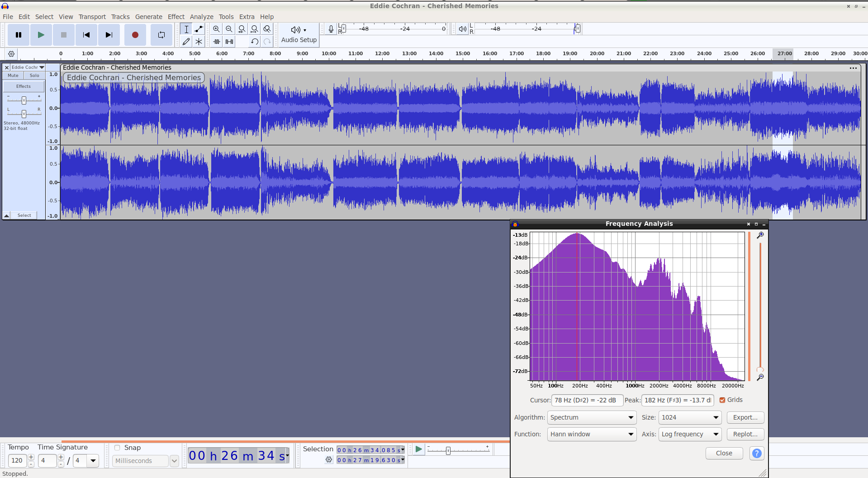Click the Tempo 120 field
The width and height of the screenshot is (868, 478).
coord(18,460)
